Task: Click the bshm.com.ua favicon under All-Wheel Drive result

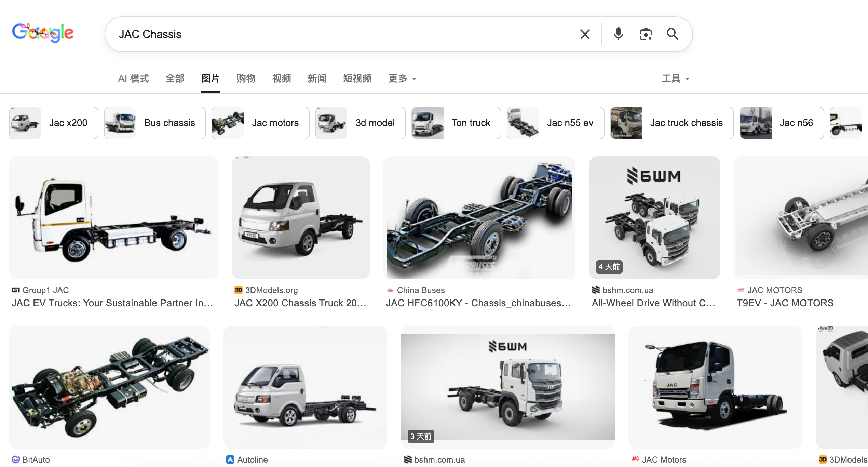Action: tap(596, 290)
